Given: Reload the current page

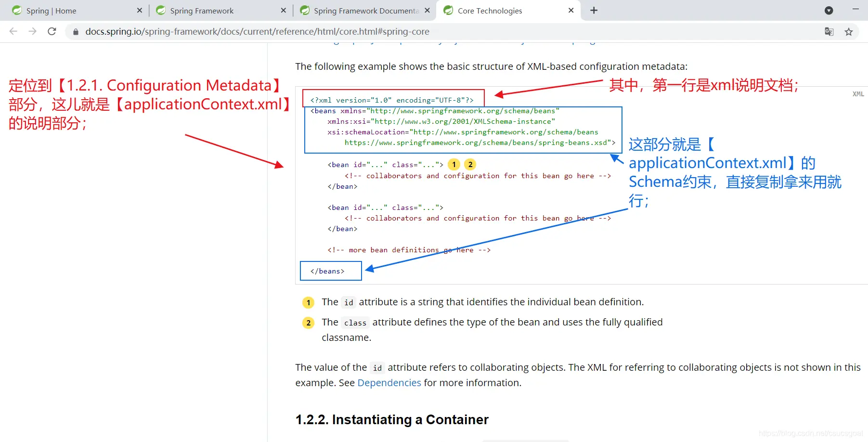Looking at the screenshot, I should pos(52,31).
